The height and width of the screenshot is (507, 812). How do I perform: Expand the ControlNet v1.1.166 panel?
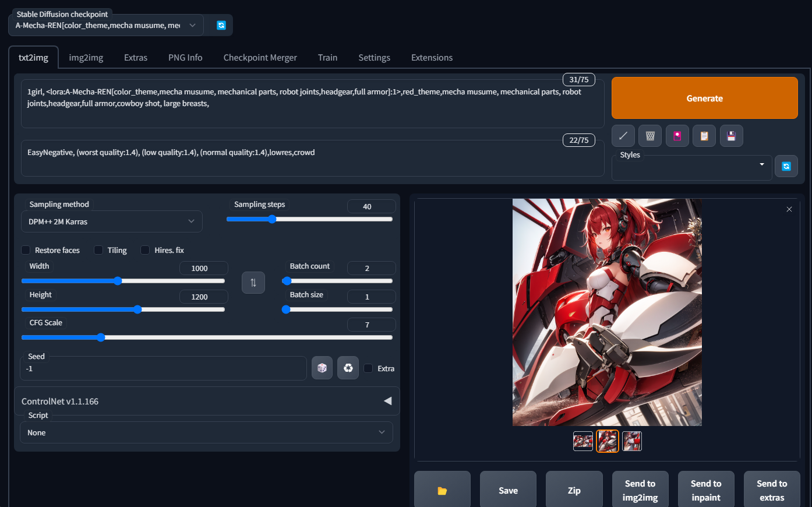(x=387, y=401)
